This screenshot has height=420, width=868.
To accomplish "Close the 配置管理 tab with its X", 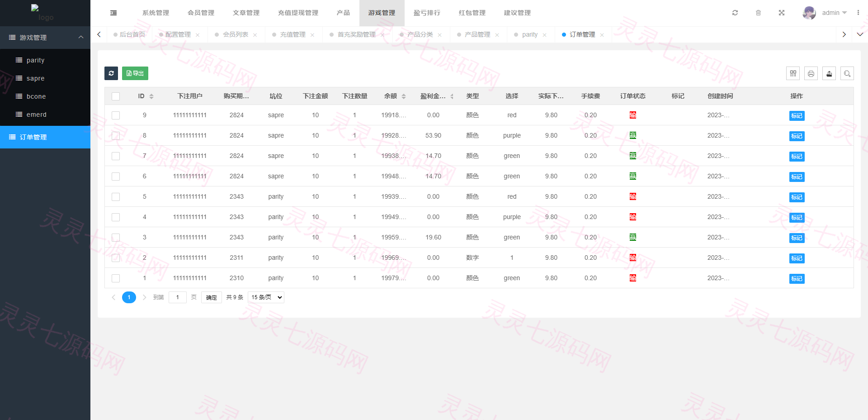I will click(x=198, y=35).
